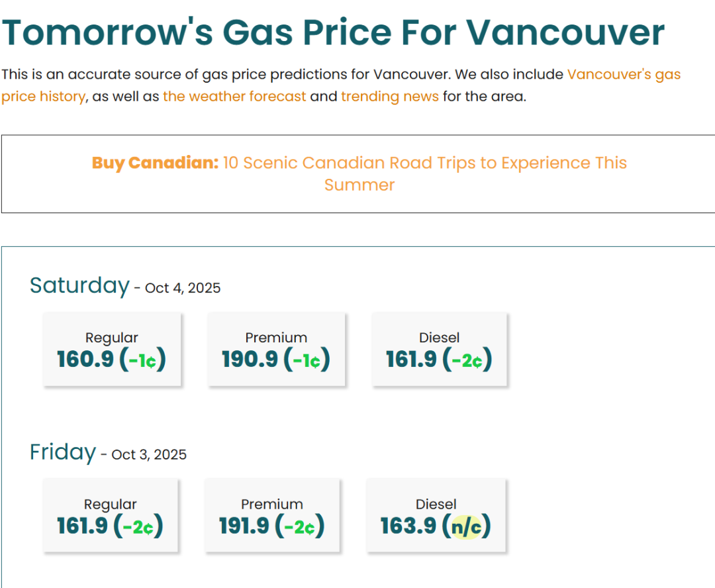Click Friday's Diesel price 163.9
The image size is (715, 588).
tap(408, 526)
